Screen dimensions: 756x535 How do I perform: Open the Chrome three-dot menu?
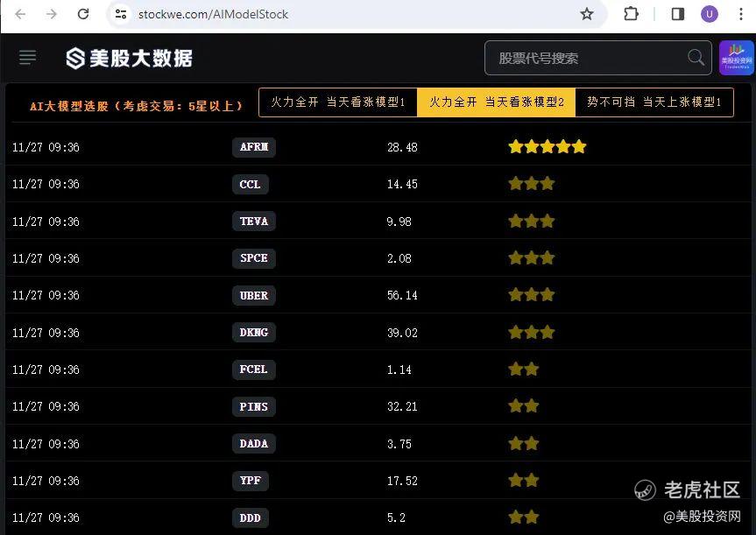pyautogui.click(x=741, y=14)
